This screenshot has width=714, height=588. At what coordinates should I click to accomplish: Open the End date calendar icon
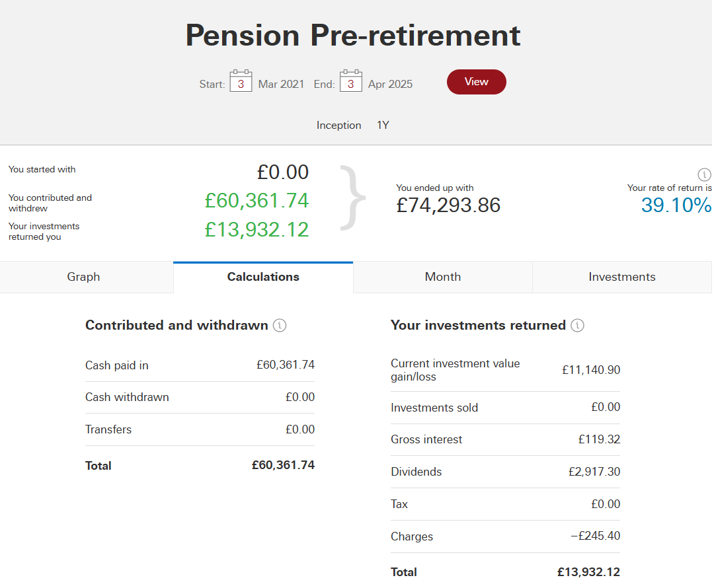pos(350,81)
